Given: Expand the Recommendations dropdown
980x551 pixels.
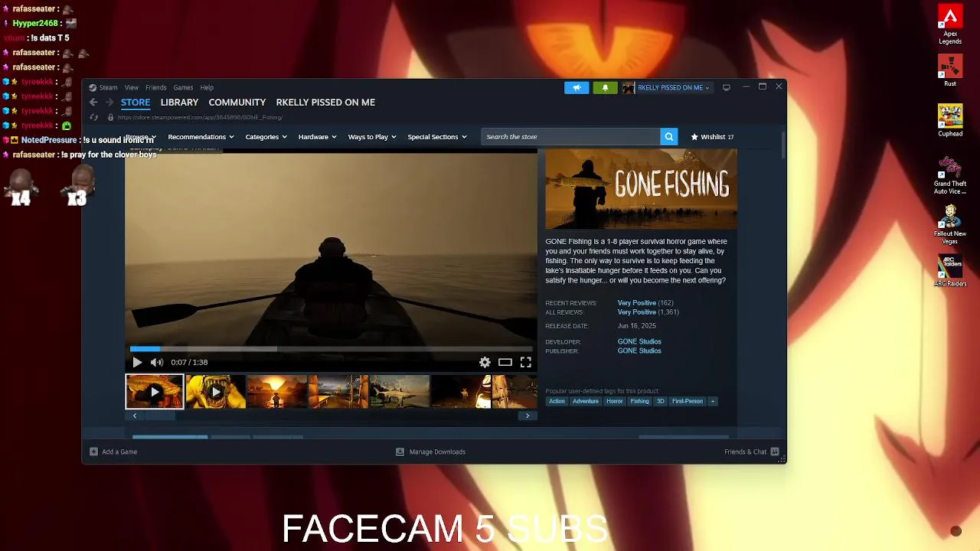Looking at the screenshot, I should coord(201,137).
